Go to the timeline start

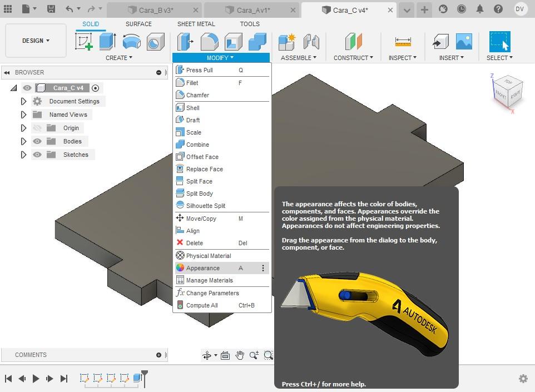pyautogui.click(x=8, y=378)
